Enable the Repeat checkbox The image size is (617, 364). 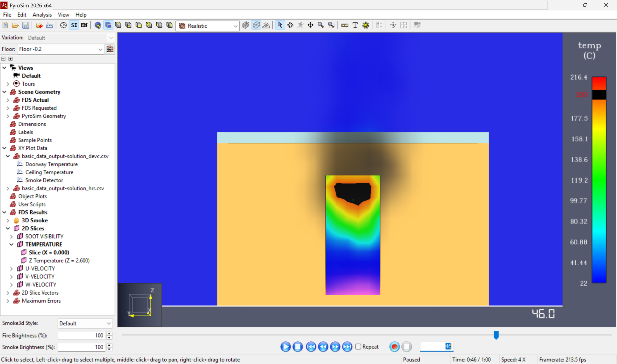[x=358, y=347]
